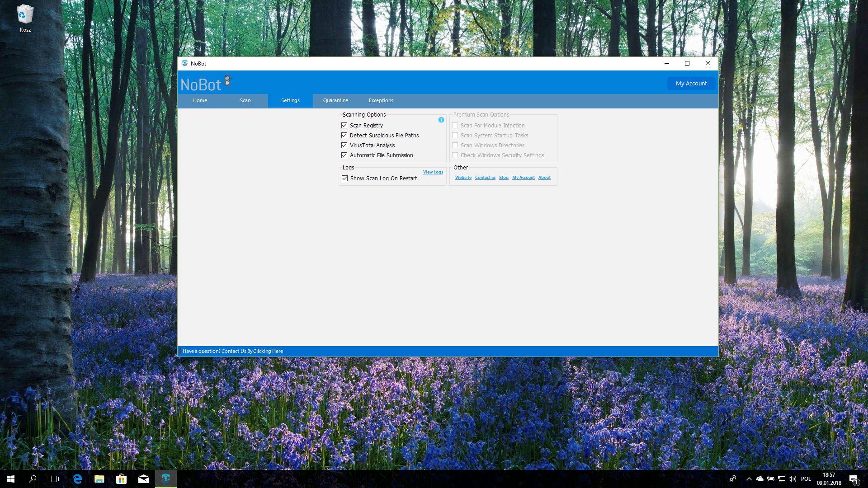Click the blue info icon in Scanning Options
868x488 pixels.
[x=441, y=120]
